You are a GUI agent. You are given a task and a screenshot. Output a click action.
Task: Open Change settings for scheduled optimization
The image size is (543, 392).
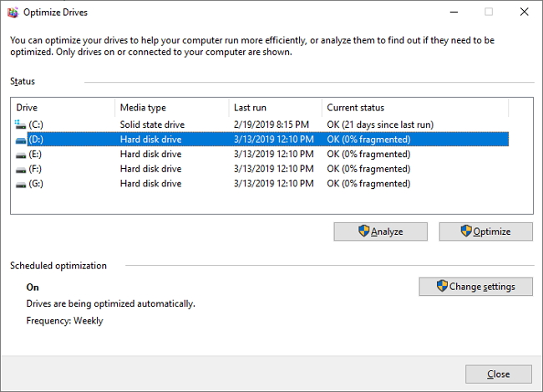pos(475,287)
